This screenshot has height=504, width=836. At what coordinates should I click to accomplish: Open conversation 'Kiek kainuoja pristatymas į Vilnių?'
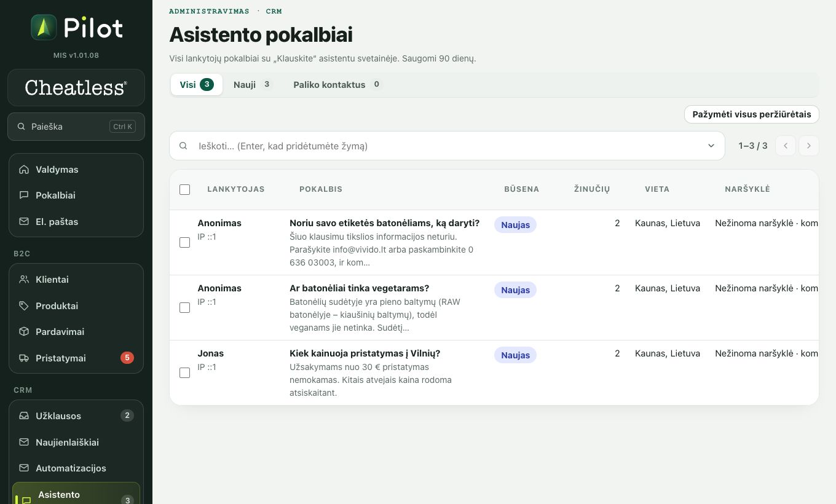pyautogui.click(x=365, y=353)
